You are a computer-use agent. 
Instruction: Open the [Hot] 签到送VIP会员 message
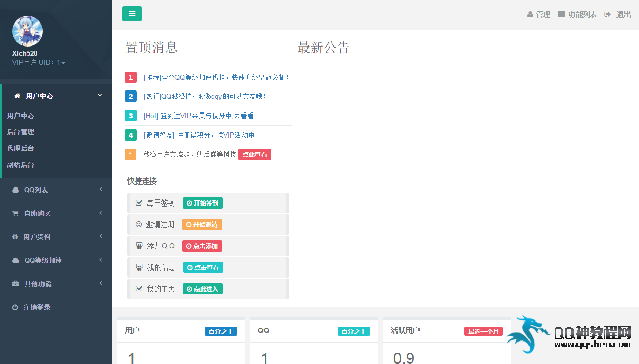point(199,116)
